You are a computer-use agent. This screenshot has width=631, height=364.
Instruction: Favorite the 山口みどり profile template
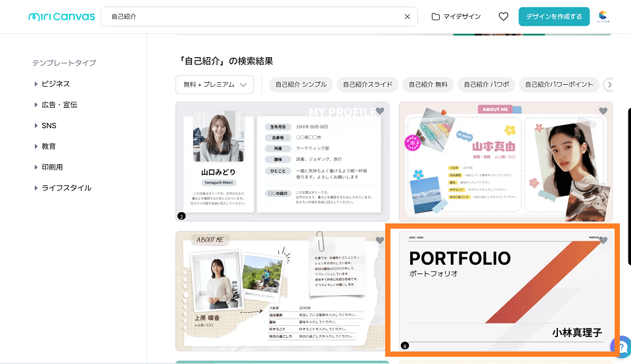coord(380,111)
